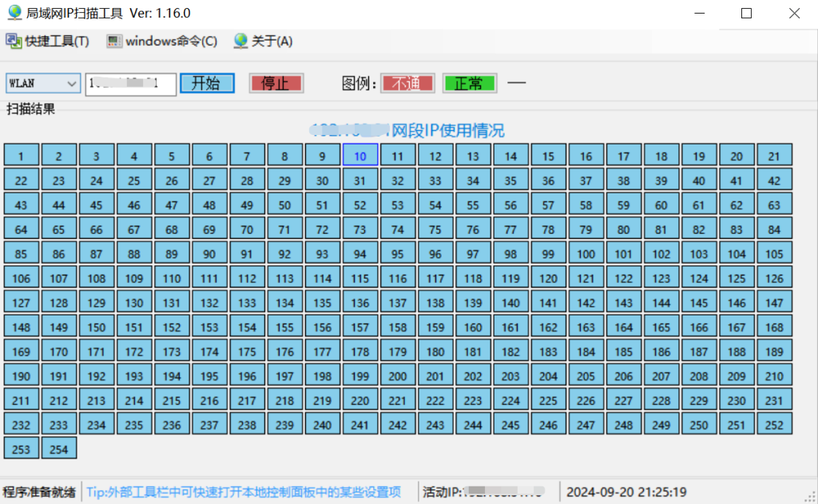Select the highlighted IP cell 10
This screenshot has width=818, height=504.
coord(360,156)
